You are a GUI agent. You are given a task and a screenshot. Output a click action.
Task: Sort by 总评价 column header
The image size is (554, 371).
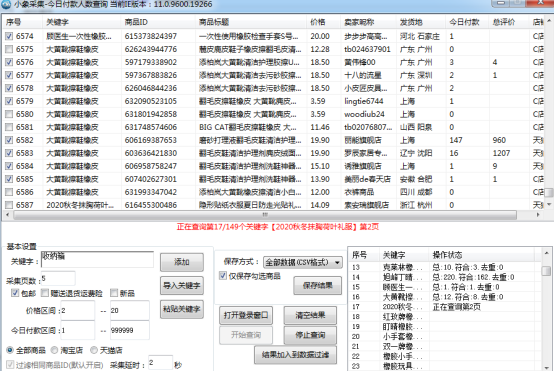[x=509, y=22]
